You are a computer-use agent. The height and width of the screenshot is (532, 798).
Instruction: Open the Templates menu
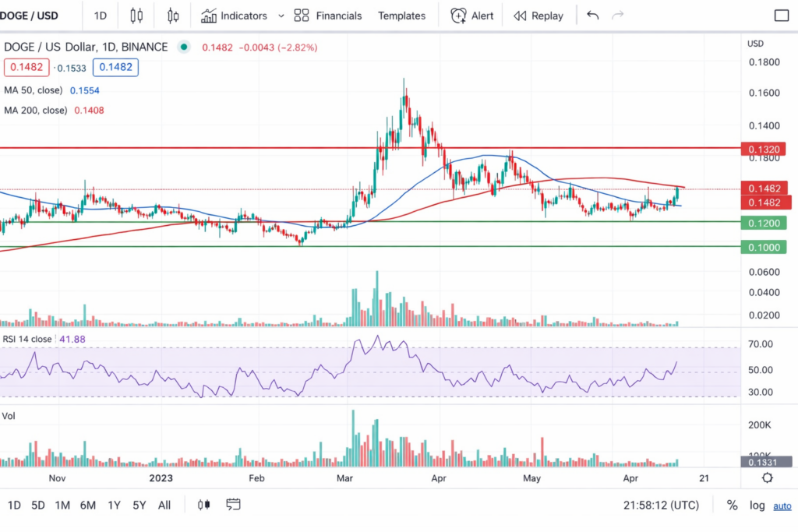point(401,15)
